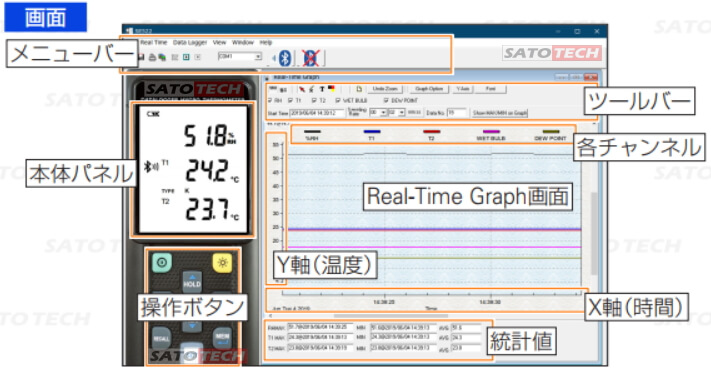The width and height of the screenshot is (711, 371).
Task: Click the Undo Zoom button
Action: [x=385, y=89]
